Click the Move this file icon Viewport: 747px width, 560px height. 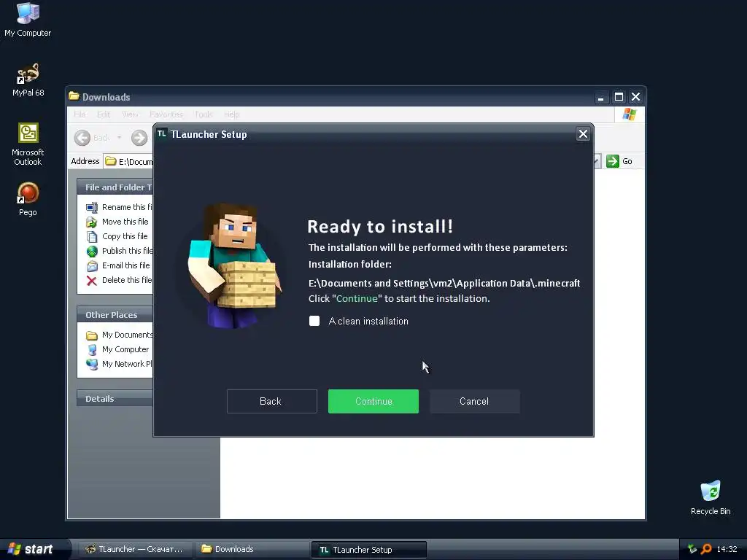click(91, 222)
